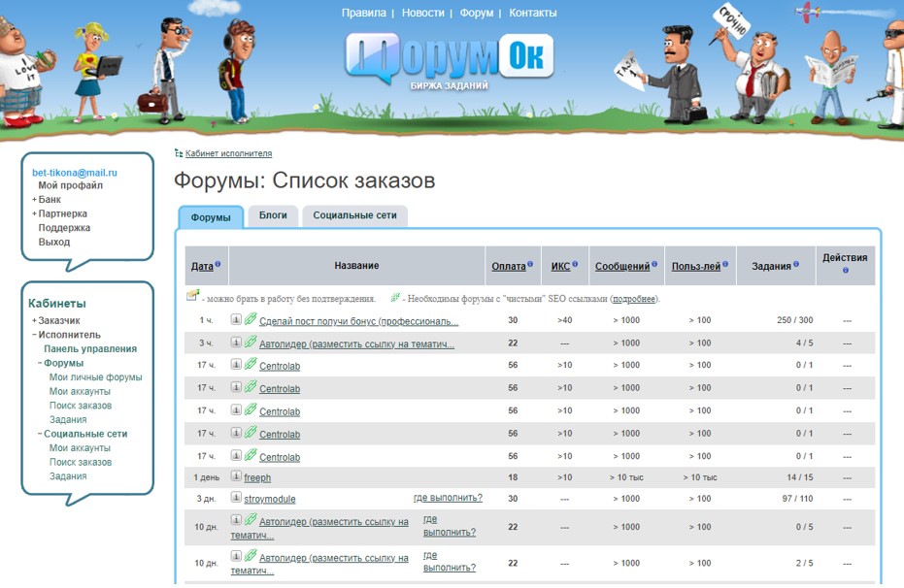Click help icon under Действия header
This screenshot has width=904, height=588.
coord(845,270)
